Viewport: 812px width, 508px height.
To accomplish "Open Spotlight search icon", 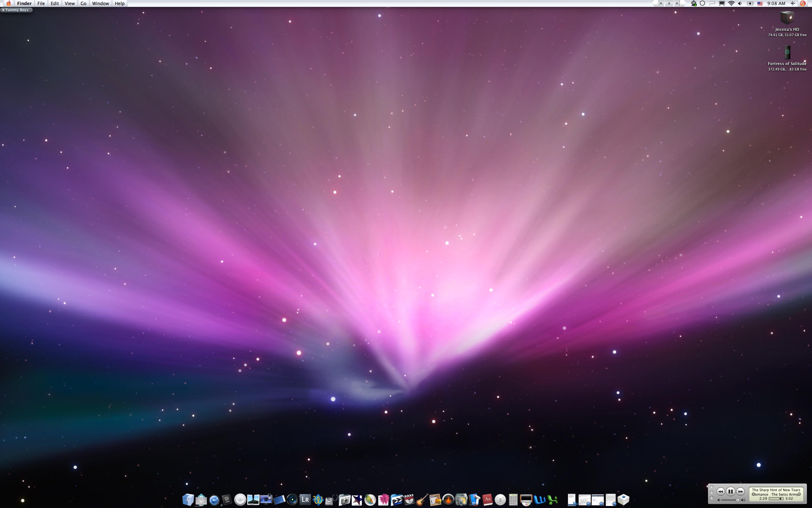I will [x=802, y=3].
